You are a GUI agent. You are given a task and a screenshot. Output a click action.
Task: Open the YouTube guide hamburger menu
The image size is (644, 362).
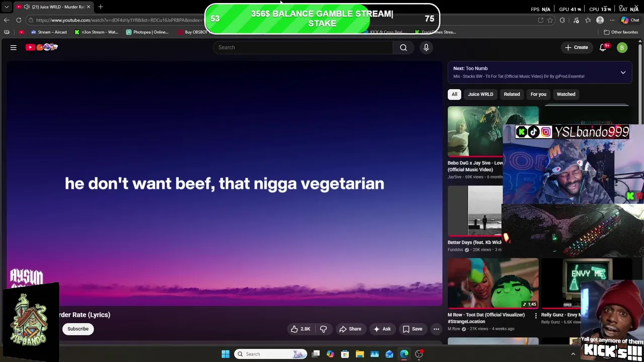[14, 47]
